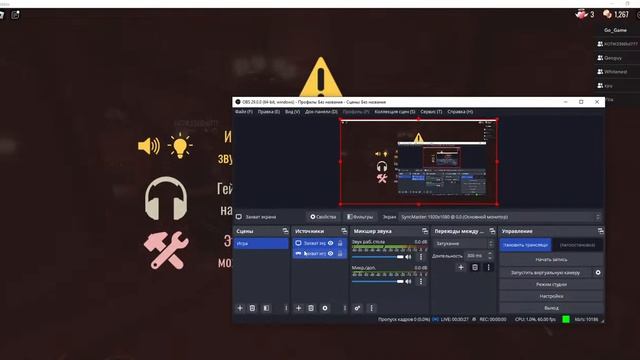
Task: Click the OBS logo in the title bar
Action: 238,102
